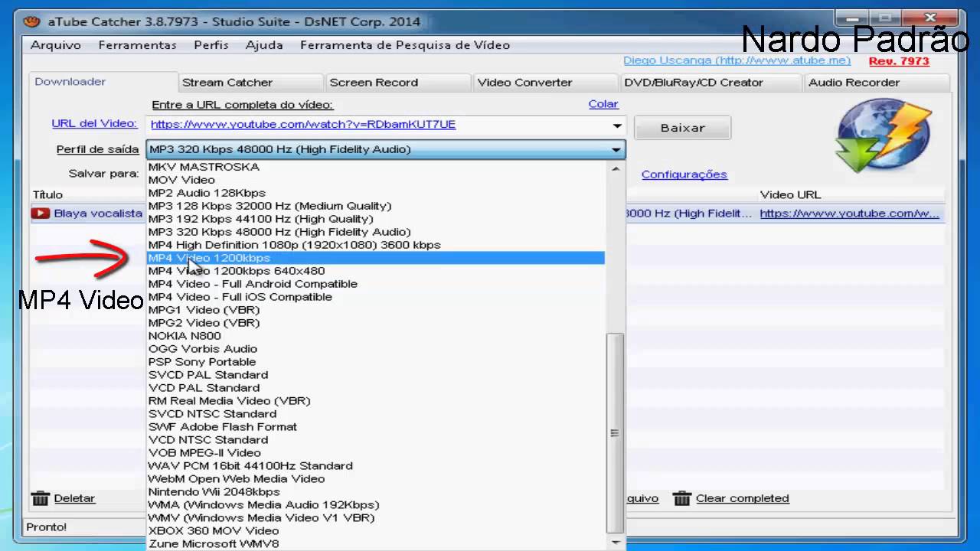The image size is (980, 551).
Task: Collapse the Perfil de saída combo box arrow
Action: (616, 150)
